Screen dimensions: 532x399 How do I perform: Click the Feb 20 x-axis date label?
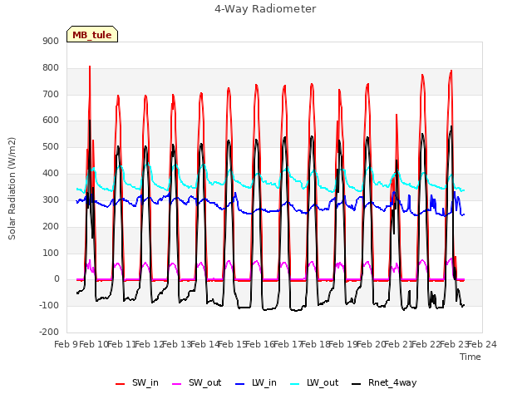click(x=372, y=344)
